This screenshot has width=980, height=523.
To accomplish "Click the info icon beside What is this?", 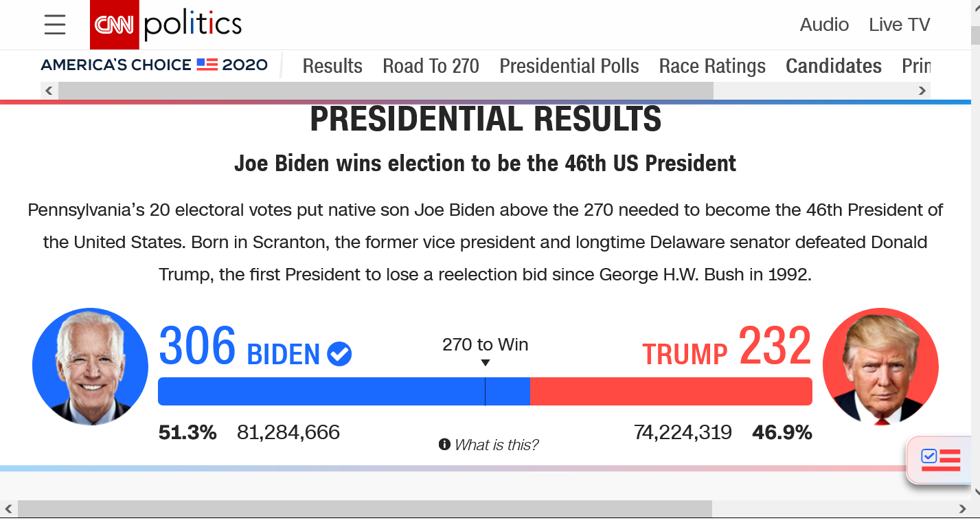I will [444, 444].
